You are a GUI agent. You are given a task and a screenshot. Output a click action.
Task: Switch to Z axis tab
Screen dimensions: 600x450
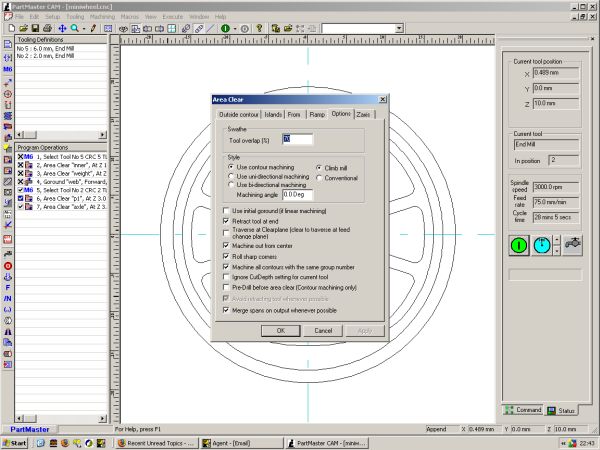click(364, 114)
